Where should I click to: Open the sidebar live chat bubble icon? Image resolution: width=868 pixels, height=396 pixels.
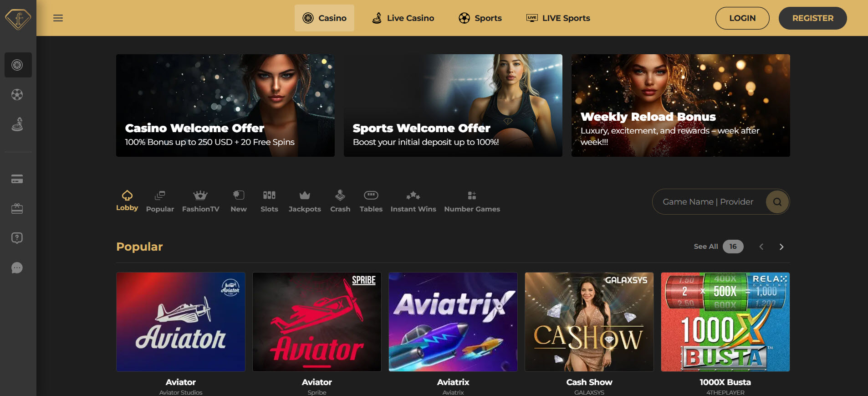pyautogui.click(x=17, y=268)
